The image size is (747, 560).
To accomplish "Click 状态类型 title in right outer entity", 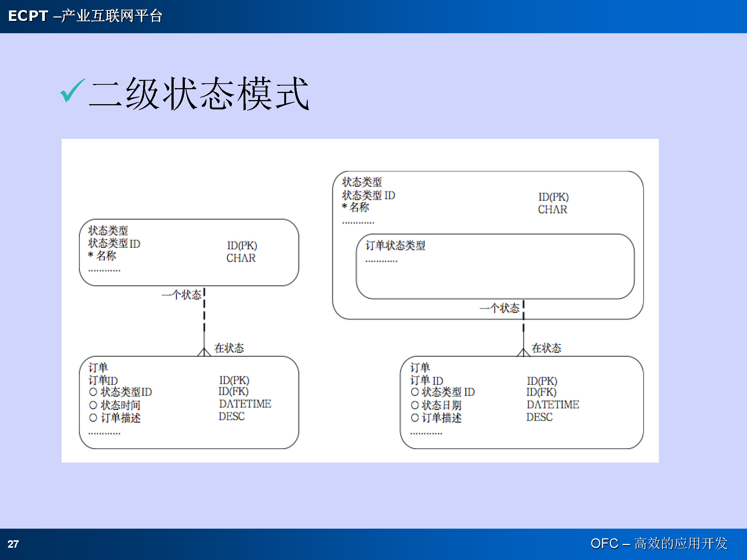I will pos(362,182).
